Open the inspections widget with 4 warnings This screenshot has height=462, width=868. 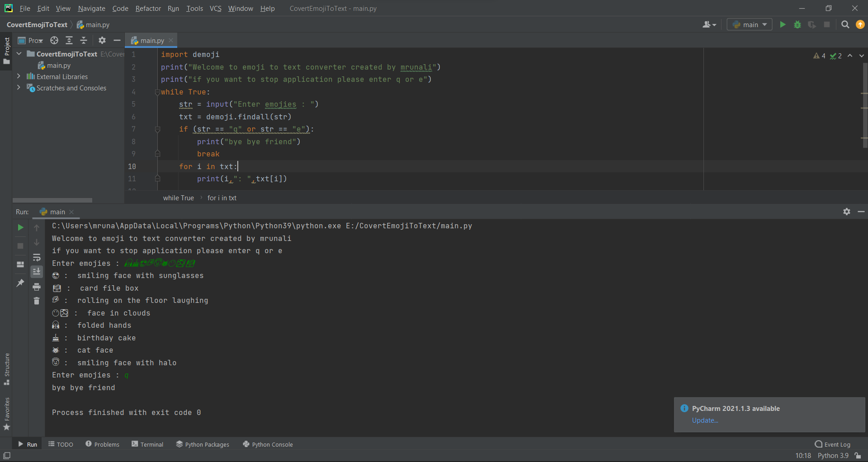click(x=827, y=56)
